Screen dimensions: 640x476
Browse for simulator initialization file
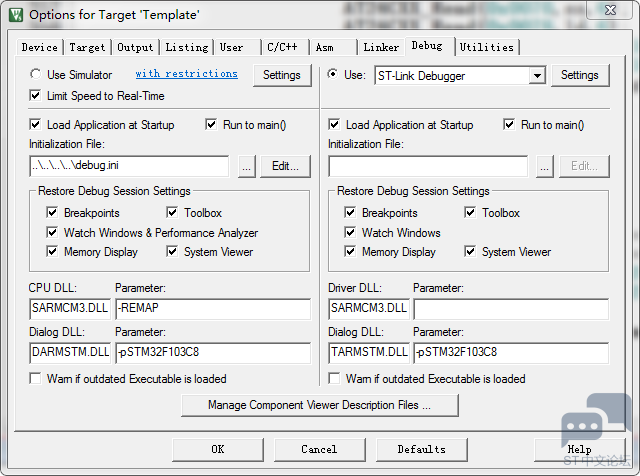point(247,167)
